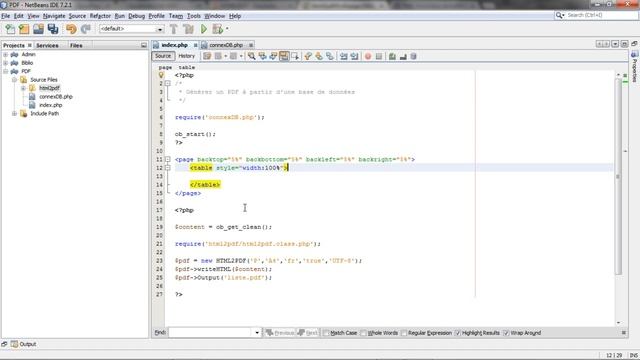Click the Uncomment editor toolbar icon

click(x=403, y=56)
